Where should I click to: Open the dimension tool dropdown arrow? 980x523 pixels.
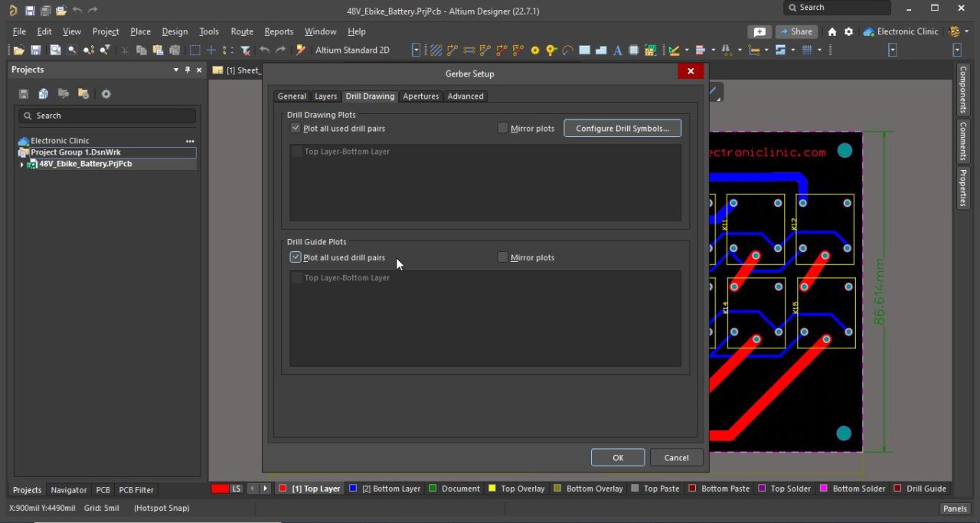coord(766,50)
